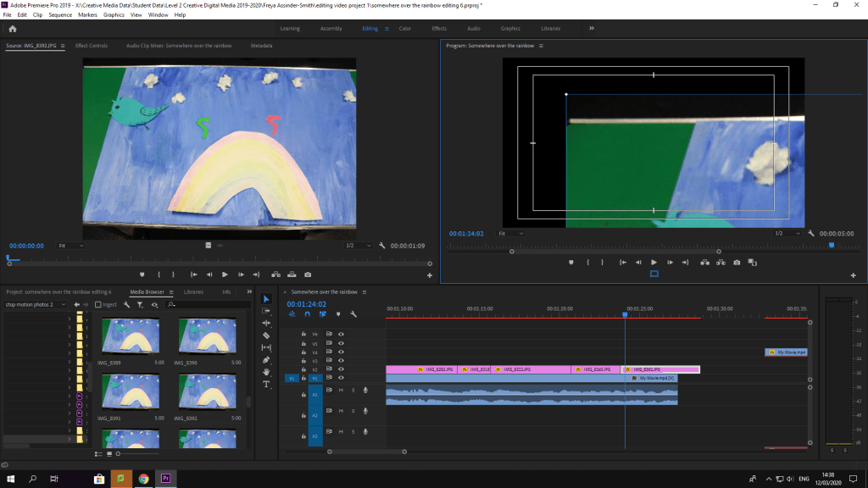This screenshot has width=868, height=488.
Task: Select the Type tool
Action: pyautogui.click(x=266, y=384)
